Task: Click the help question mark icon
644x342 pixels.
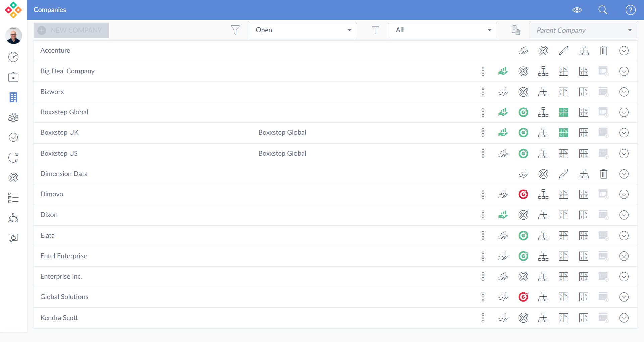Action: coord(630,10)
